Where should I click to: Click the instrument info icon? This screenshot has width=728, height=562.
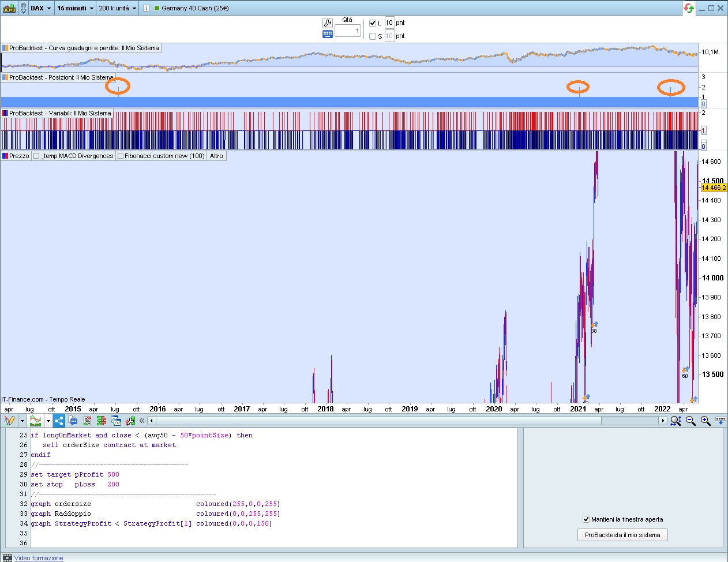point(147,8)
